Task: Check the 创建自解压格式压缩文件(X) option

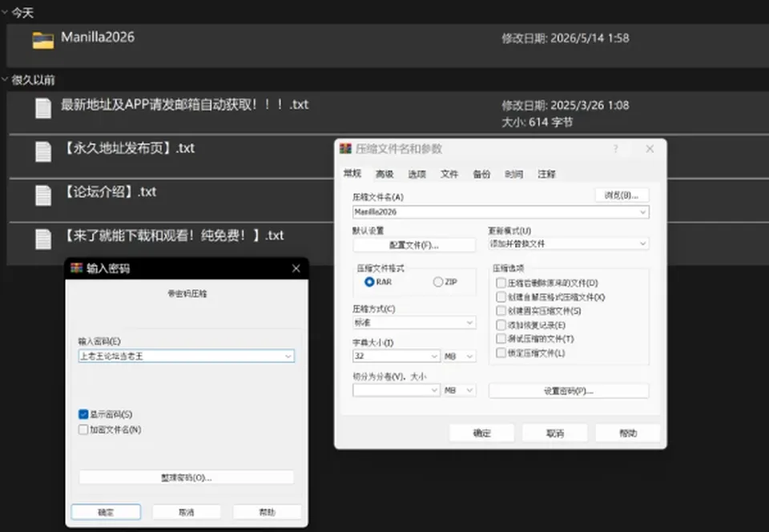Action: (x=501, y=297)
